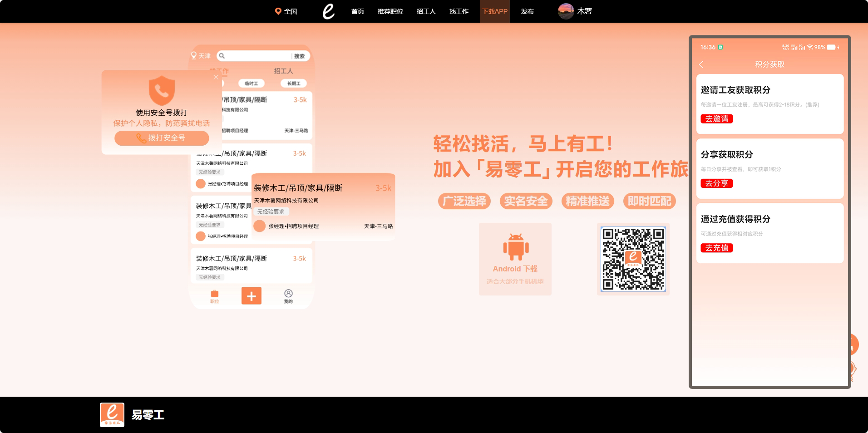
Task: Click the battery icon in phone status bar
Action: 831,47
